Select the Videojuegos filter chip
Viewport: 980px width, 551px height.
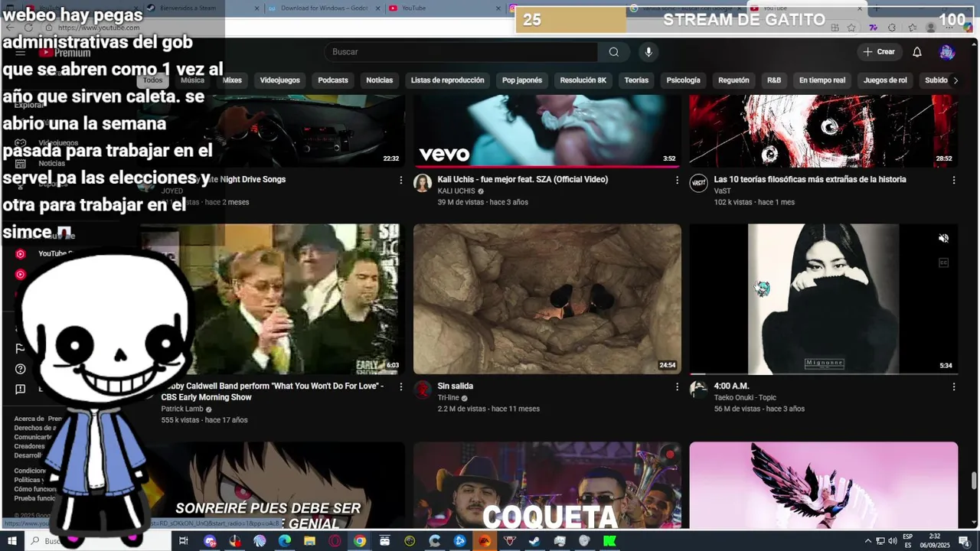pos(279,80)
